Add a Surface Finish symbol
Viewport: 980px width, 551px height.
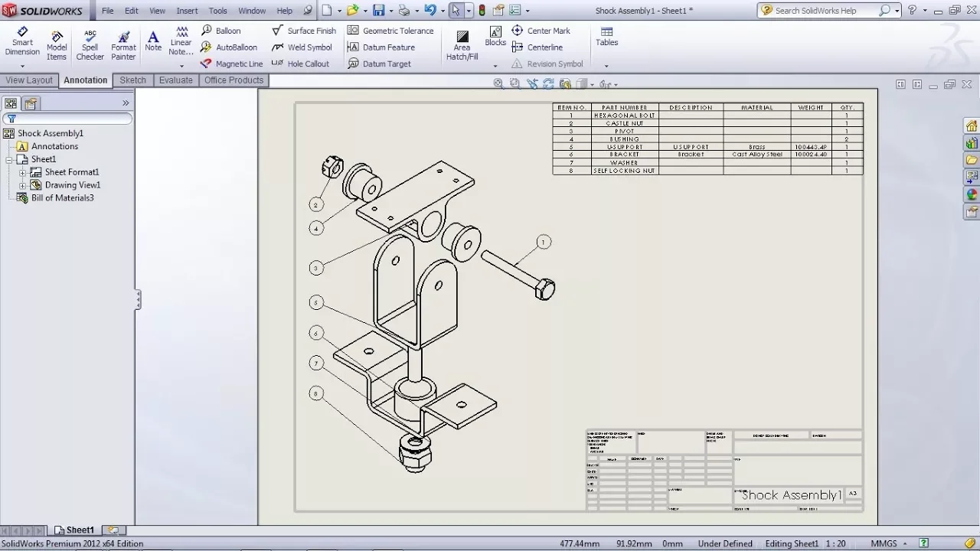pos(304,31)
